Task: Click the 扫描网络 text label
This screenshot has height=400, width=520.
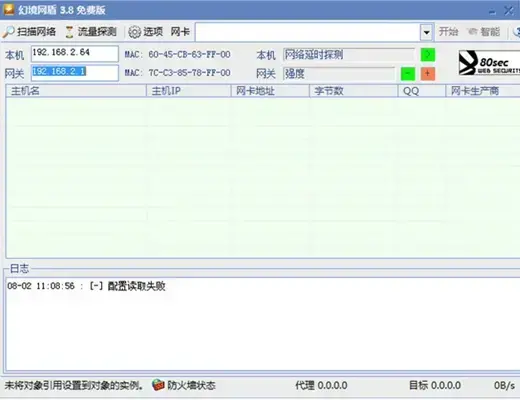Action: 36,32
